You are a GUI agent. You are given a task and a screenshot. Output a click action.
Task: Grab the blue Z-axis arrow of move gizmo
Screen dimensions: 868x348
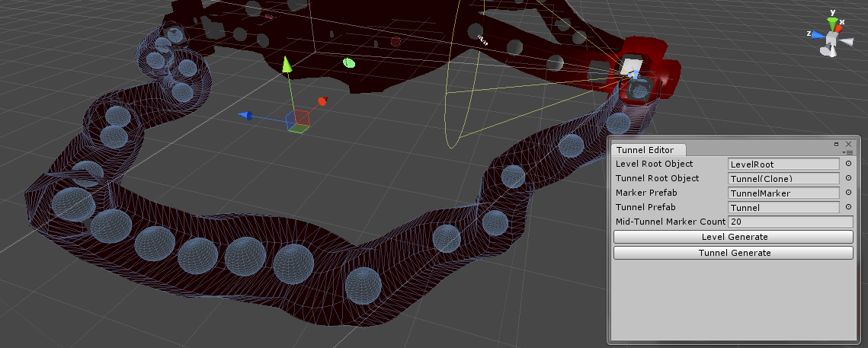coord(246,116)
